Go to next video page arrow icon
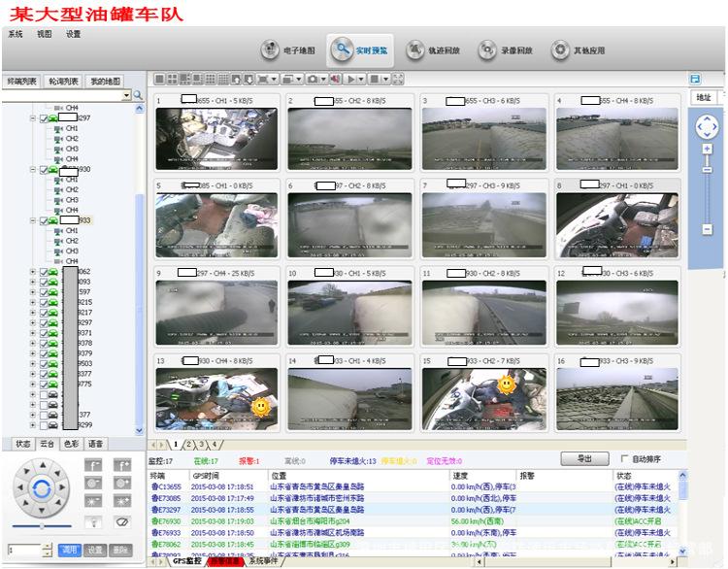Screen dimensions: 728x569 click(248, 79)
